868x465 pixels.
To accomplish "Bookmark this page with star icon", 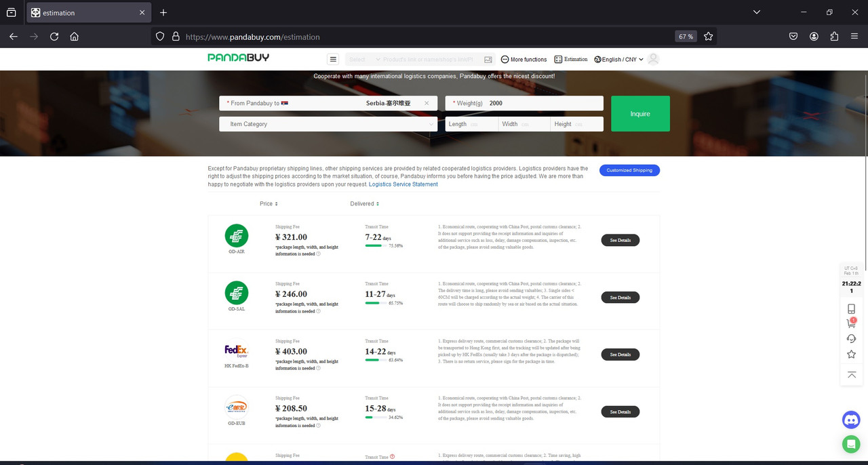I will tap(708, 37).
